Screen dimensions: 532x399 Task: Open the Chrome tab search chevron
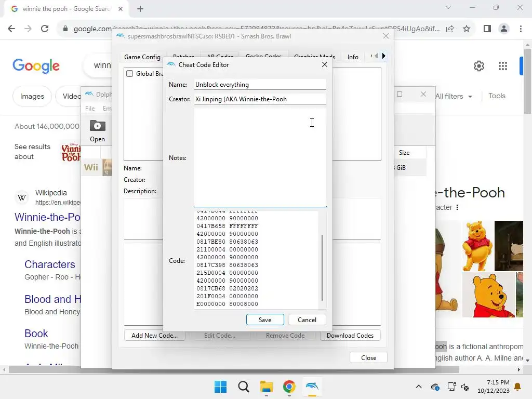click(448, 7)
